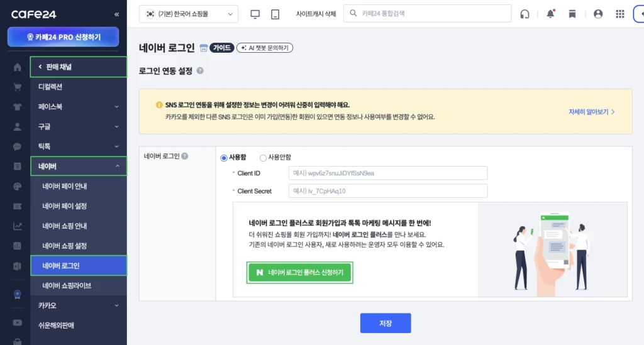
Task: Collapse the sidebar with double-chevron icon
Action: [116, 14]
